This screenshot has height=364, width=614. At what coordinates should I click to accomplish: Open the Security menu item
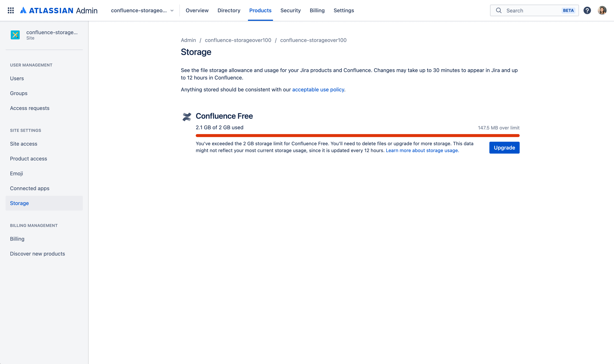[x=290, y=10]
